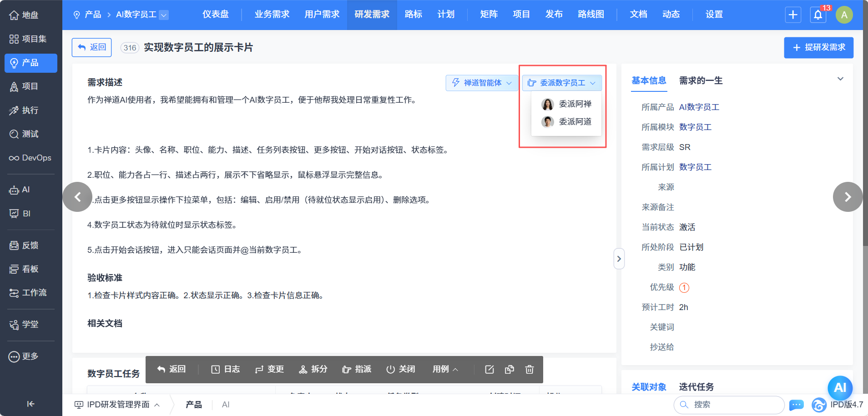The width and height of the screenshot is (868, 416).
Task: Open the 路线图 tab
Action: pos(591,15)
